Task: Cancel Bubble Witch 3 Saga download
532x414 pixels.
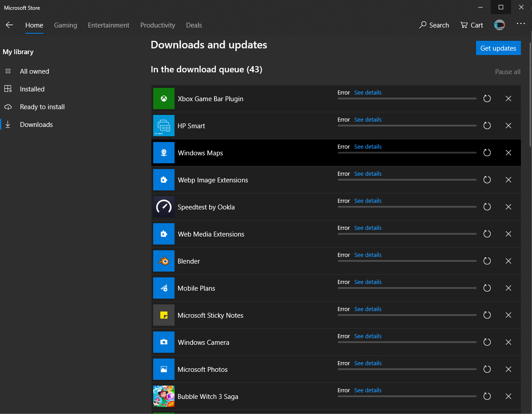Action: (508, 396)
